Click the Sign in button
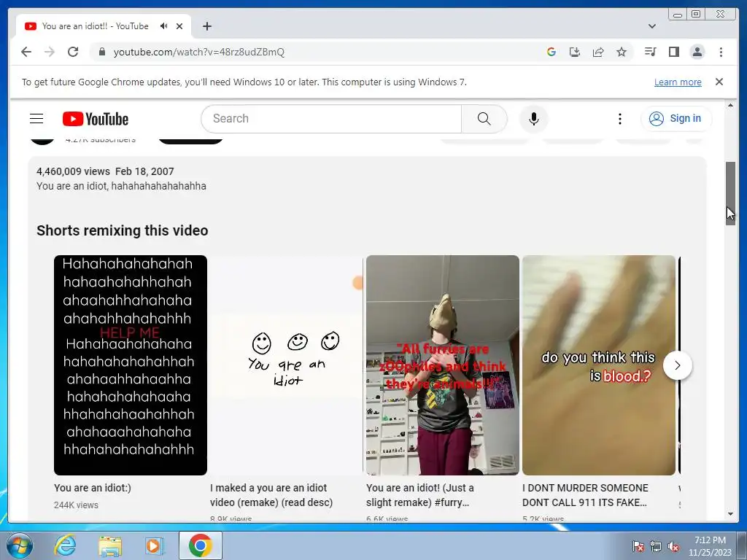The height and width of the screenshot is (560, 747). [x=676, y=119]
